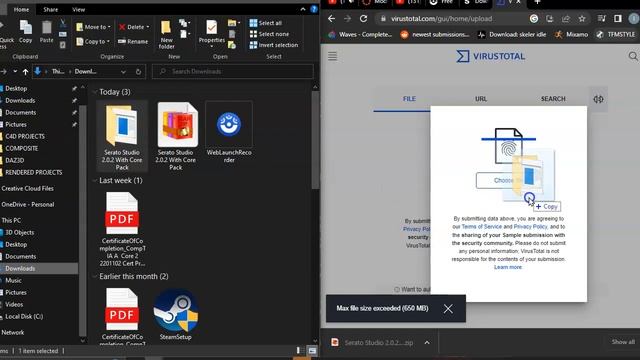Collapse the Explorer ribbon with chevron
This screenshot has height=360, width=640.
[303, 9]
